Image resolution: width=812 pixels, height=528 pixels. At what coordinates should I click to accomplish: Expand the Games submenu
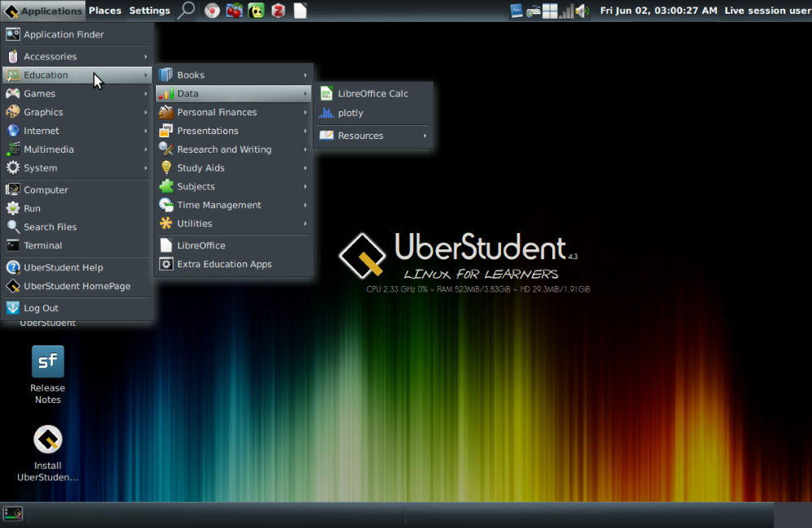(77, 93)
